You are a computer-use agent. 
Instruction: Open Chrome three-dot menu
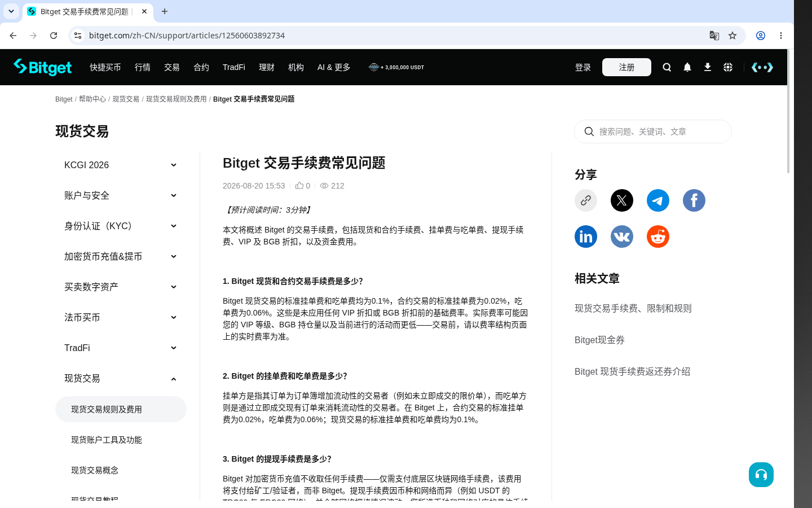pyautogui.click(x=781, y=36)
